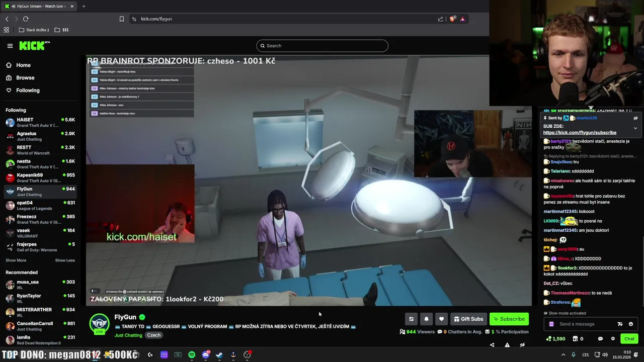Open HAISET channel in Following list

tap(40, 123)
